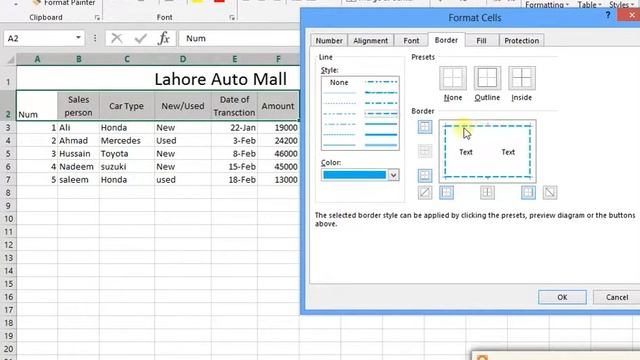
Task: Select the None line style
Action: [x=339, y=82]
